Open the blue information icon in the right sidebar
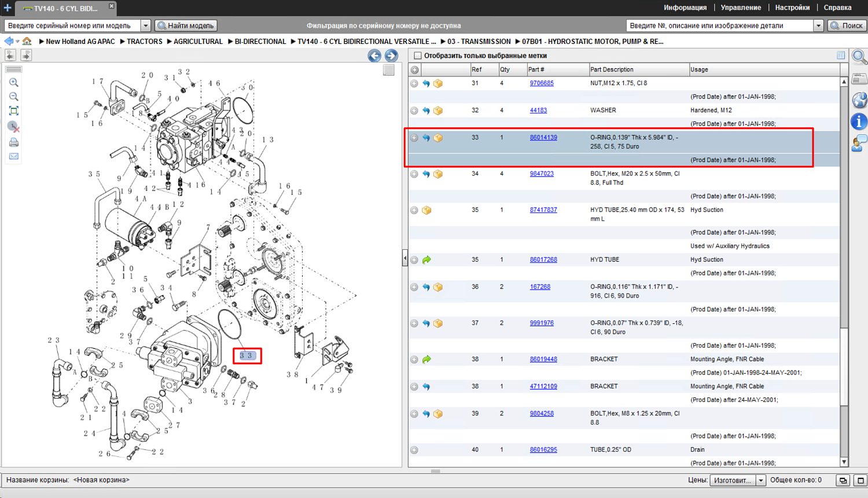The height and width of the screenshot is (498, 868). click(x=859, y=121)
